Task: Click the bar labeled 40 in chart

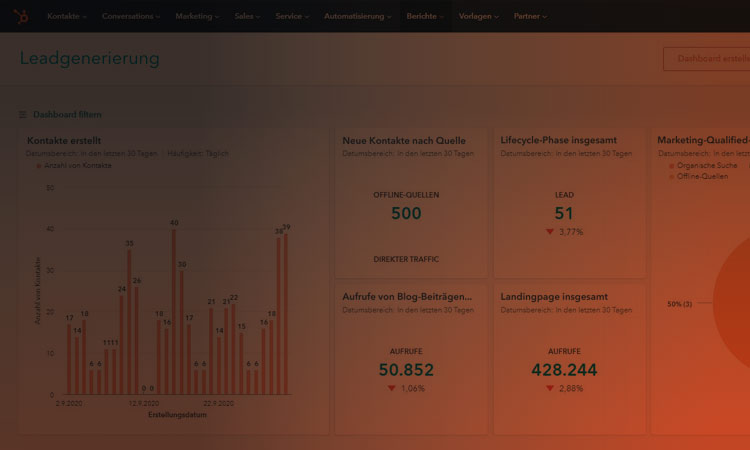Action: pyautogui.click(x=174, y=312)
